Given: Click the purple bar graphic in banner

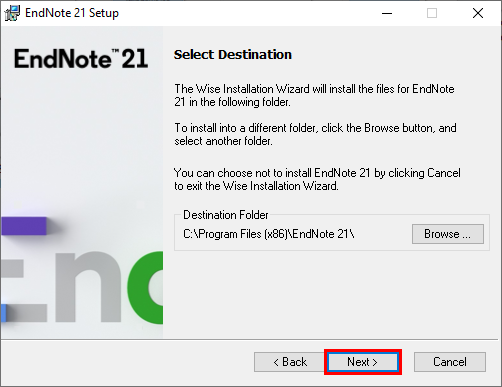Looking at the screenshot, I should coord(24,226).
